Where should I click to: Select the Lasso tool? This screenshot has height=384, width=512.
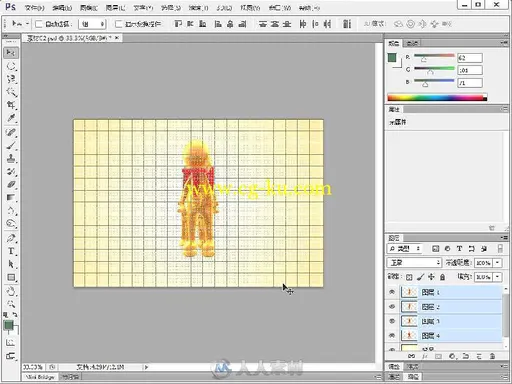point(11,79)
